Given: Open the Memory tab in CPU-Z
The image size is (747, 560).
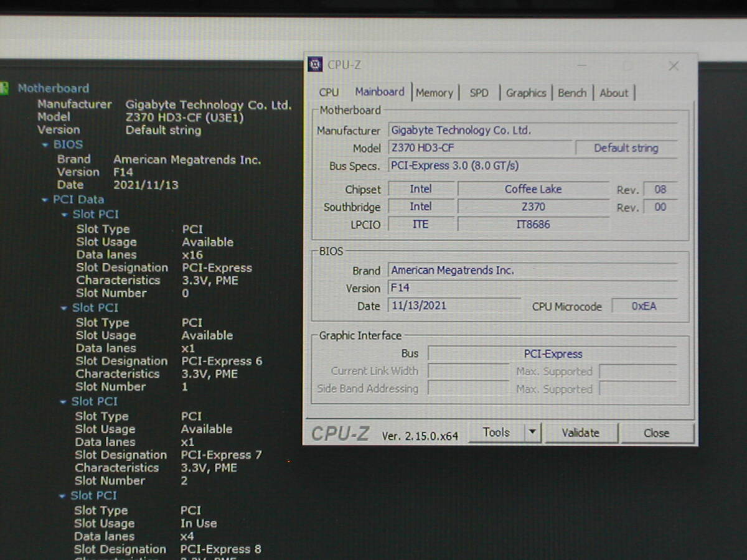Looking at the screenshot, I should tap(435, 93).
